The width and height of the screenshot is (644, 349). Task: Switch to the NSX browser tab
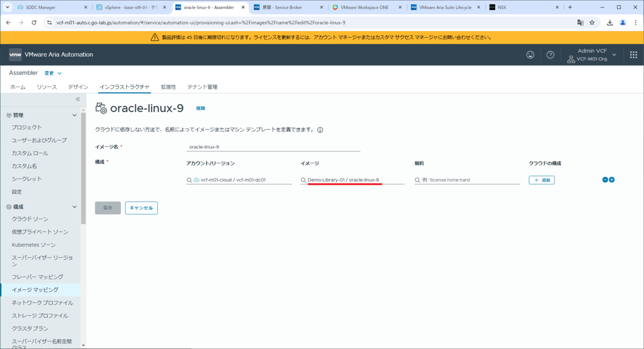[x=525, y=8]
